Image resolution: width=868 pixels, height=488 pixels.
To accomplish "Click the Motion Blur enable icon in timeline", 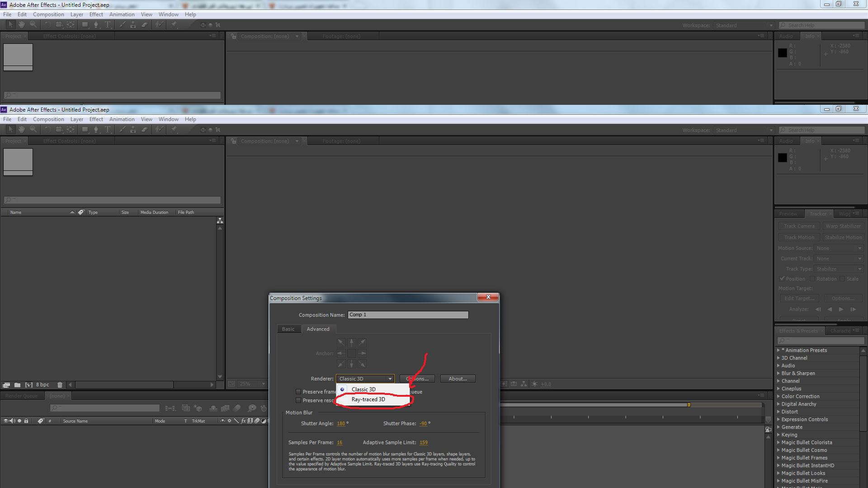I will coord(237,408).
